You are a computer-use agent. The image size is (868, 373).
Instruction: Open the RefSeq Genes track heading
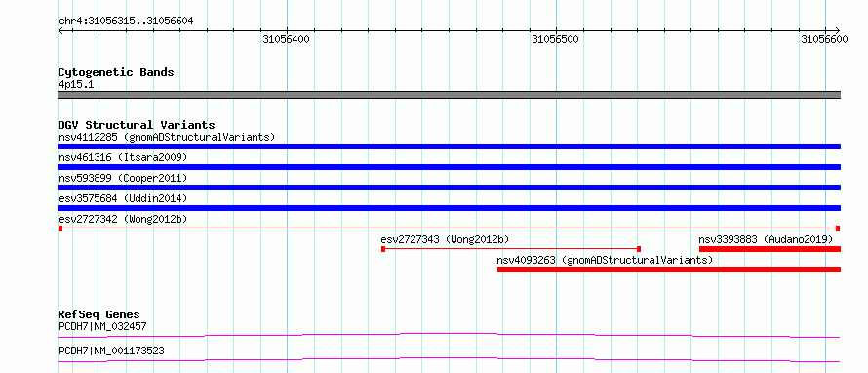(x=99, y=314)
